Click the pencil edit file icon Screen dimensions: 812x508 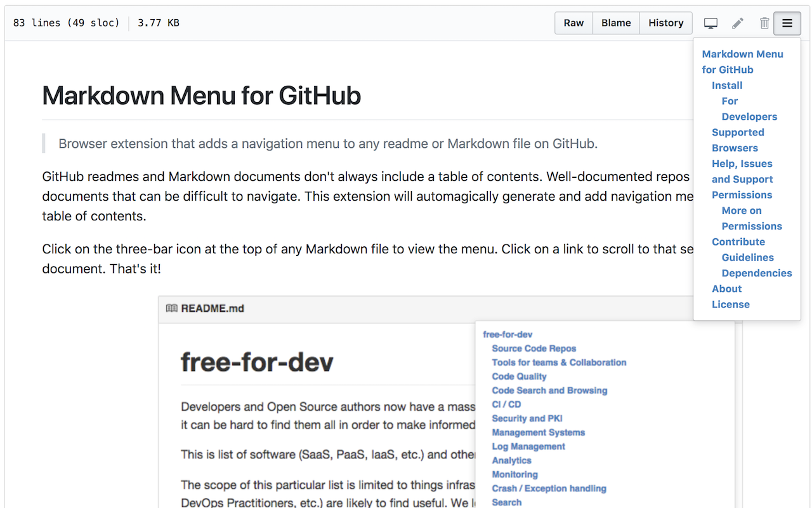[x=738, y=23]
